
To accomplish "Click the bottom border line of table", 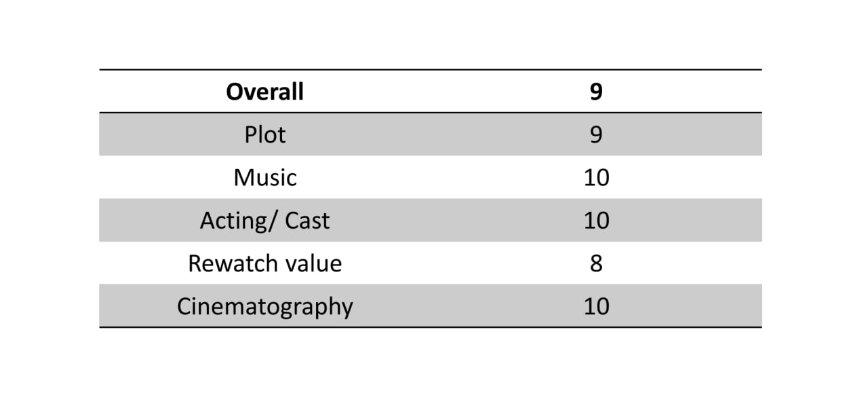I will [430, 327].
